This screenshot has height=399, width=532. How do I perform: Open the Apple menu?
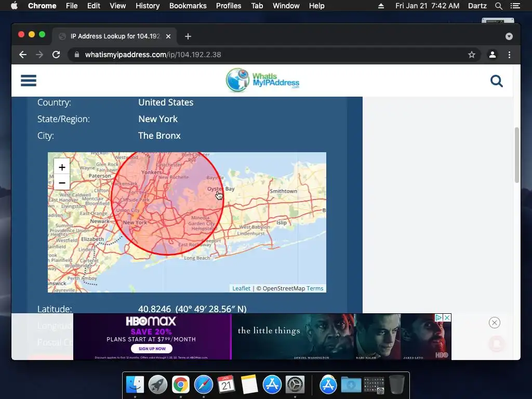[14, 6]
